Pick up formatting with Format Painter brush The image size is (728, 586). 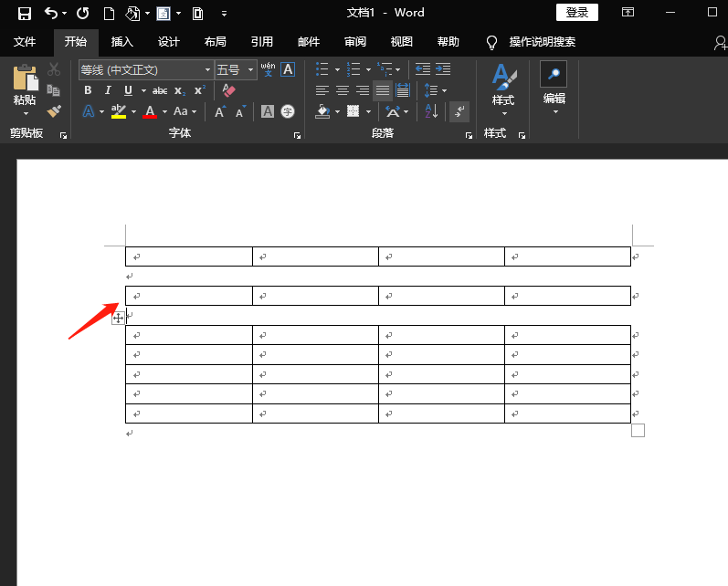pos(54,110)
